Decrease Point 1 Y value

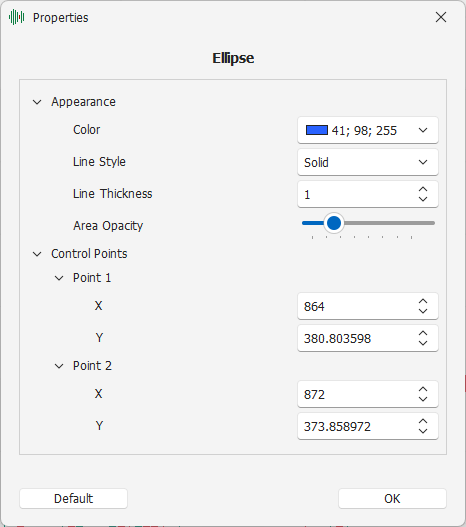(x=423, y=343)
